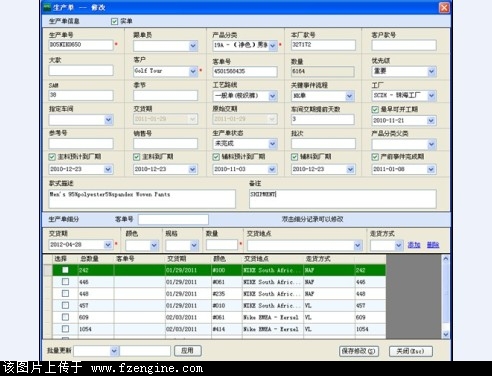The image size is (492, 376).
Task: Click the 销售号 input field
Action: click(165, 144)
